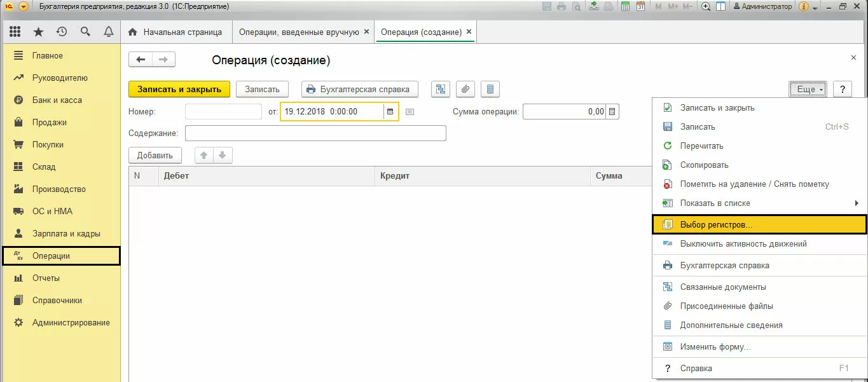Open Банк и касса section
This screenshot has height=382, width=868.
tap(60, 100)
